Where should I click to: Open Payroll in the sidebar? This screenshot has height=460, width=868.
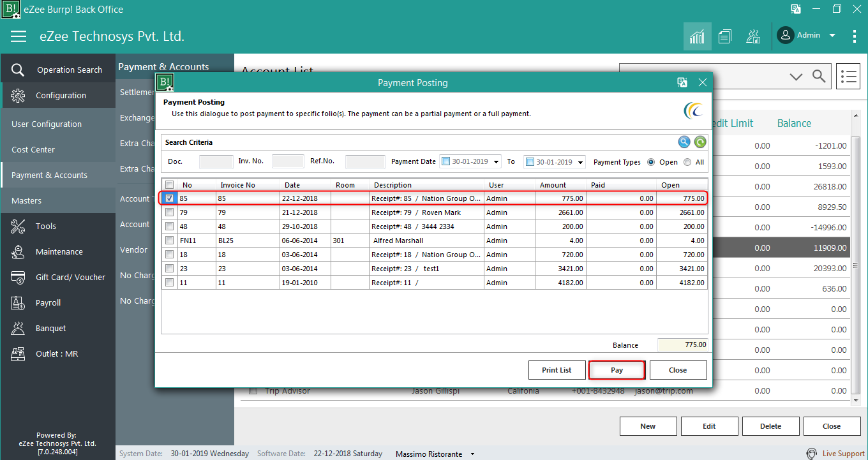[57, 302]
